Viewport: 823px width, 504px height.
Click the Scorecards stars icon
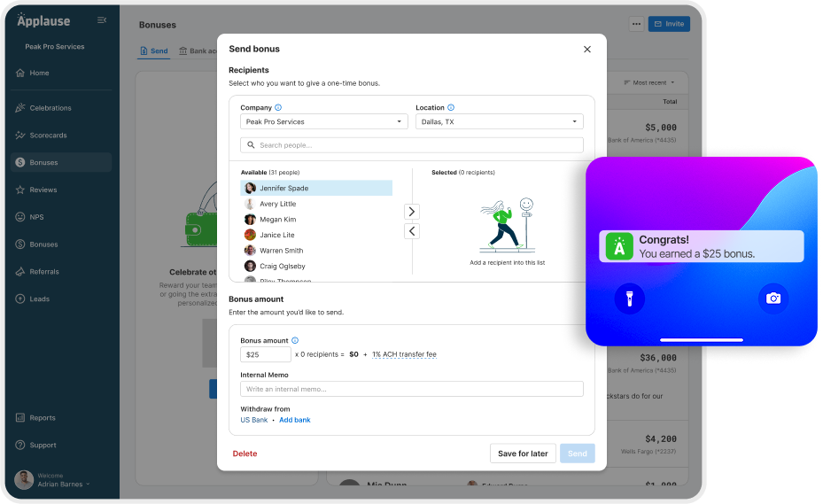(x=20, y=135)
